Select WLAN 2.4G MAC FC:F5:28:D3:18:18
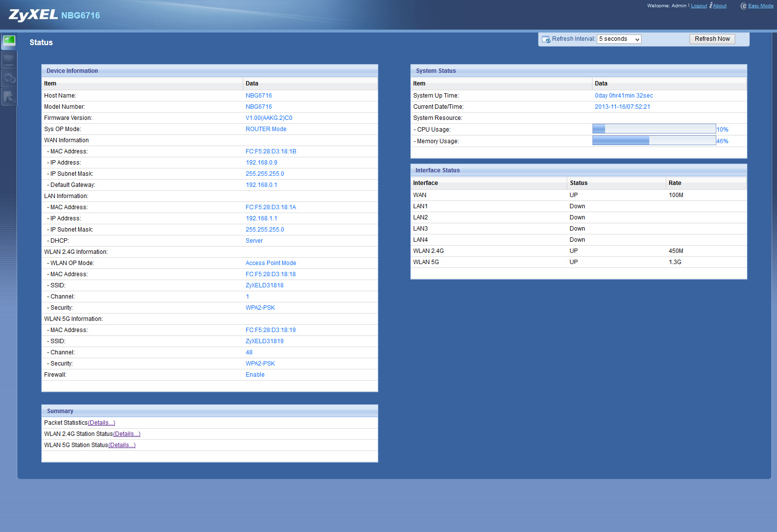The height and width of the screenshot is (532, 777). (271, 274)
